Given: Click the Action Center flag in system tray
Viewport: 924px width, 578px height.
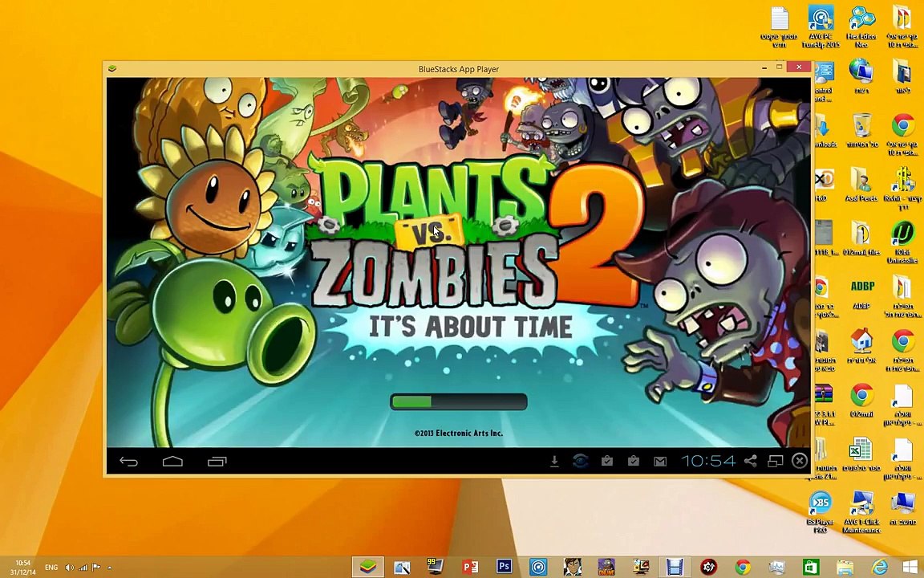Looking at the screenshot, I should (x=96, y=568).
